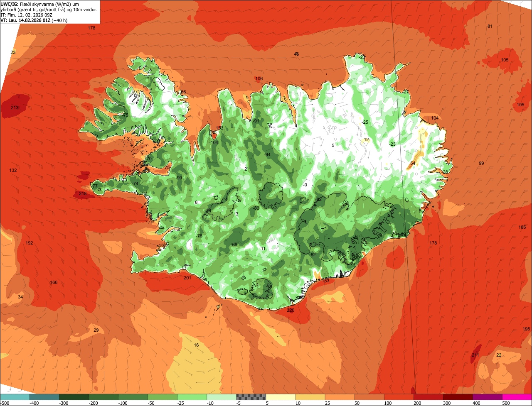
Task: Click the 29 value in the southwest ocean
Action: point(96,330)
